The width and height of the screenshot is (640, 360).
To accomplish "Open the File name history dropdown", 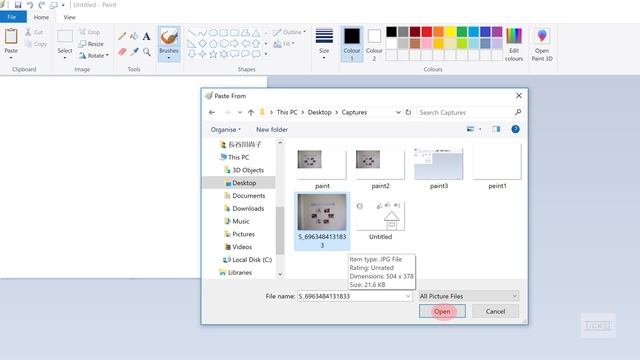I will [408, 296].
